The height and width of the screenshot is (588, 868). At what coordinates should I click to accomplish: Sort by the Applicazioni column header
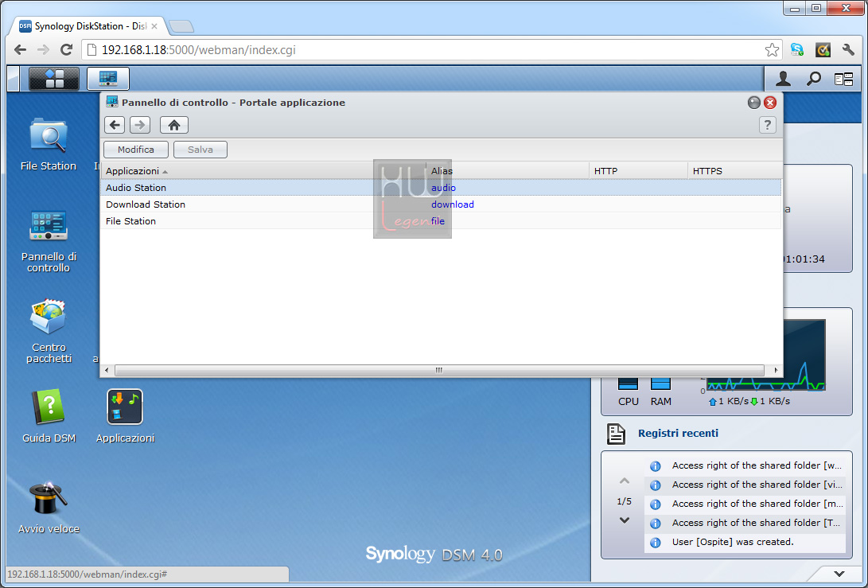point(263,171)
